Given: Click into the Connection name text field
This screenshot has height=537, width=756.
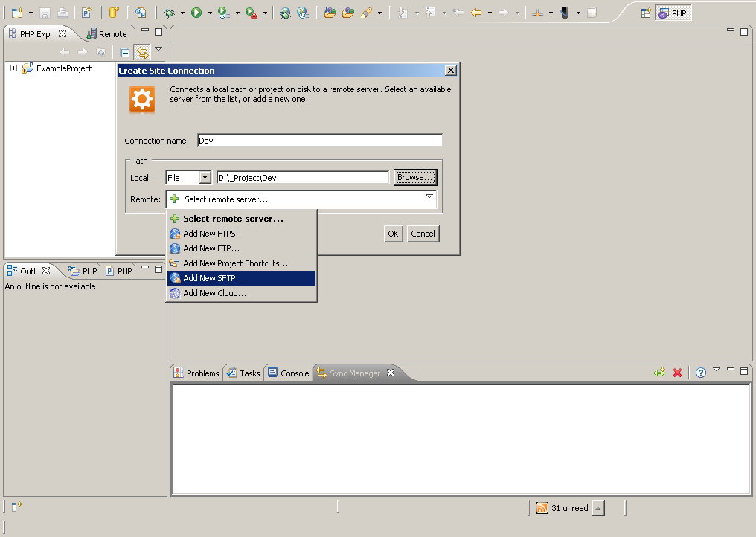Looking at the screenshot, I should pos(320,141).
